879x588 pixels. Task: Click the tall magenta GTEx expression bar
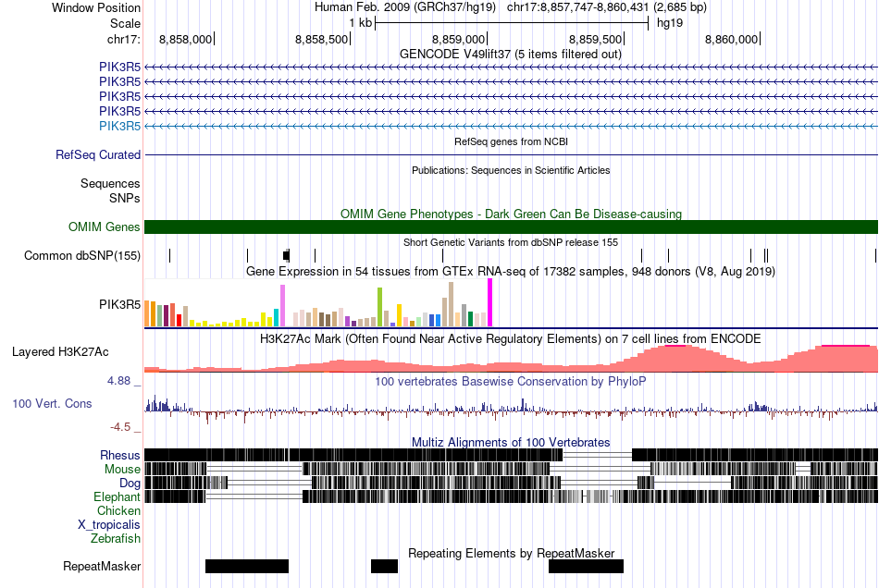[490, 302]
